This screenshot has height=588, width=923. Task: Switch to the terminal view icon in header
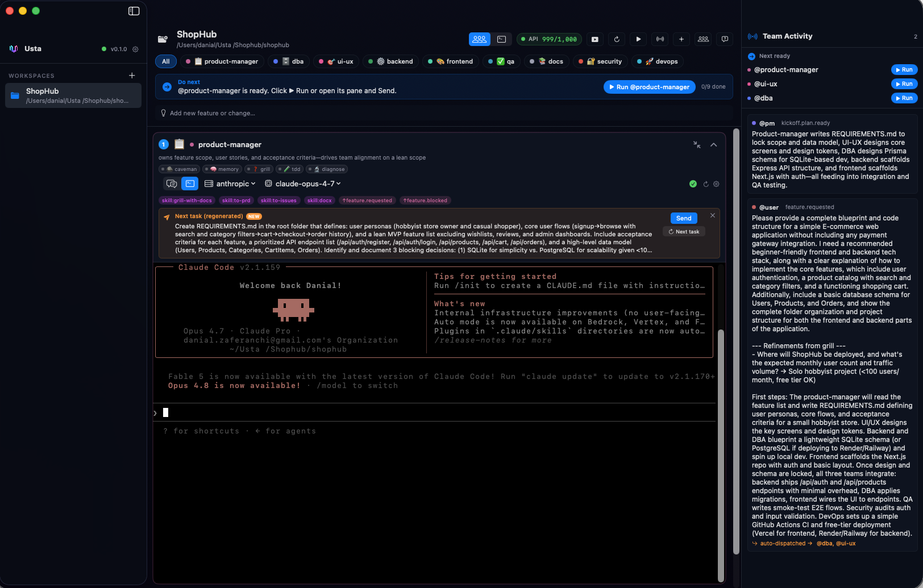point(501,39)
